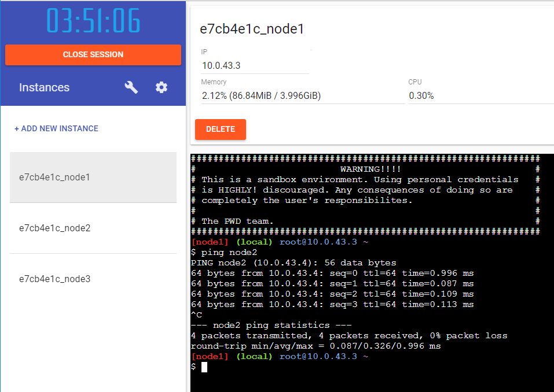
Task: Click the wrench icon beside Instances
Action: point(131,87)
